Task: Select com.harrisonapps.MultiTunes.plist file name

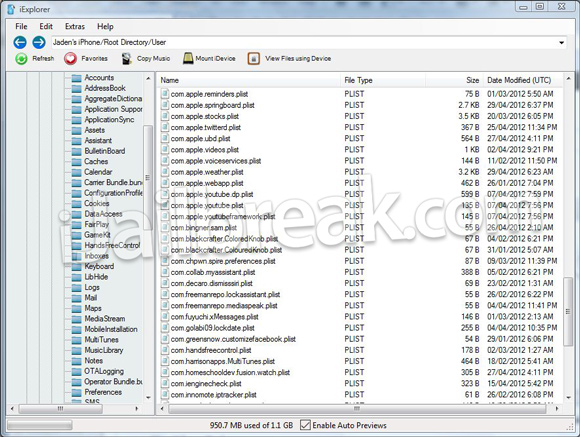Action: (223, 361)
